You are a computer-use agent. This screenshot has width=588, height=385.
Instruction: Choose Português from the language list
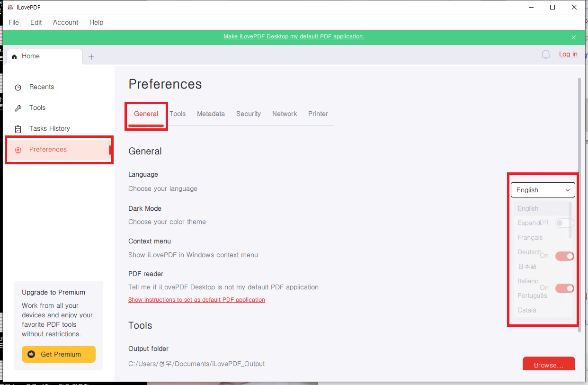point(532,295)
